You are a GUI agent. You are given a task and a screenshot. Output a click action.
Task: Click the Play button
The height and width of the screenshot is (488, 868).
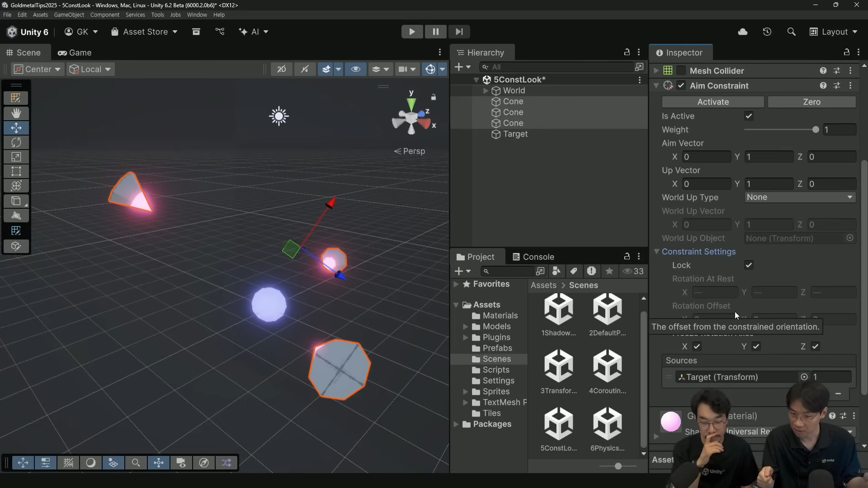[x=412, y=32]
